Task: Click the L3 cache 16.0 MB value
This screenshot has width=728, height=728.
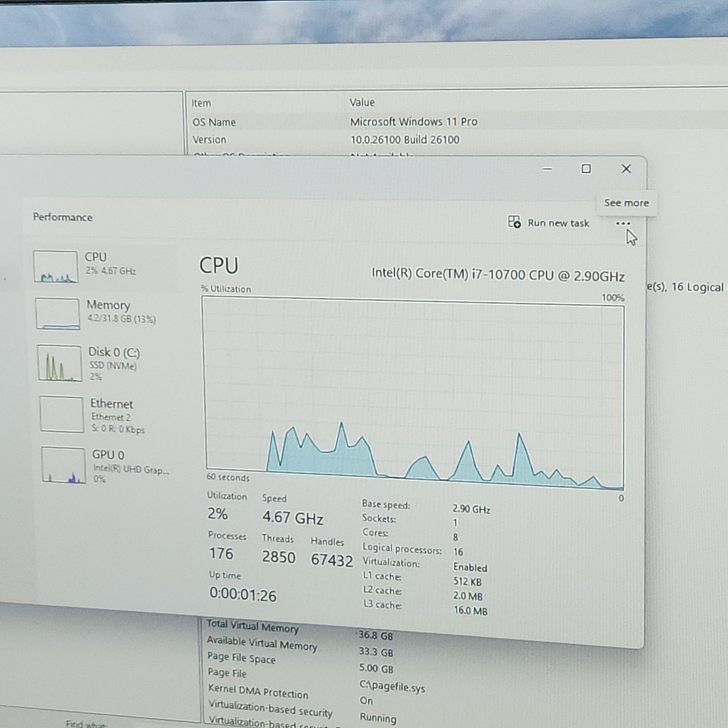Action: (470, 611)
